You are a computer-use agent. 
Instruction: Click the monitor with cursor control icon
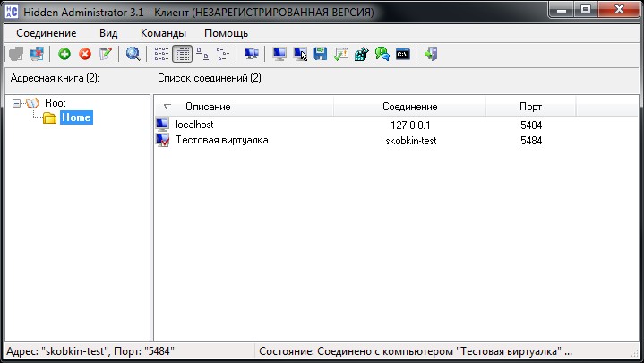[300, 55]
